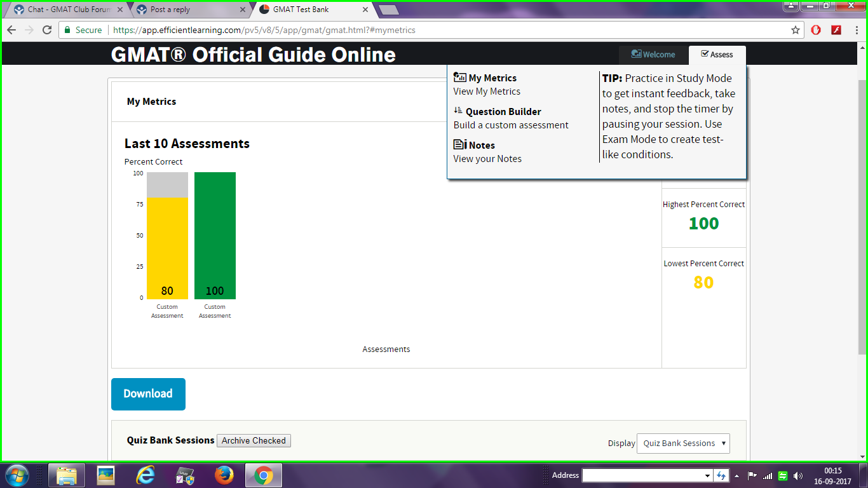868x488 pixels.
Task: Click the green tray application icon
Action: (783, 475)
